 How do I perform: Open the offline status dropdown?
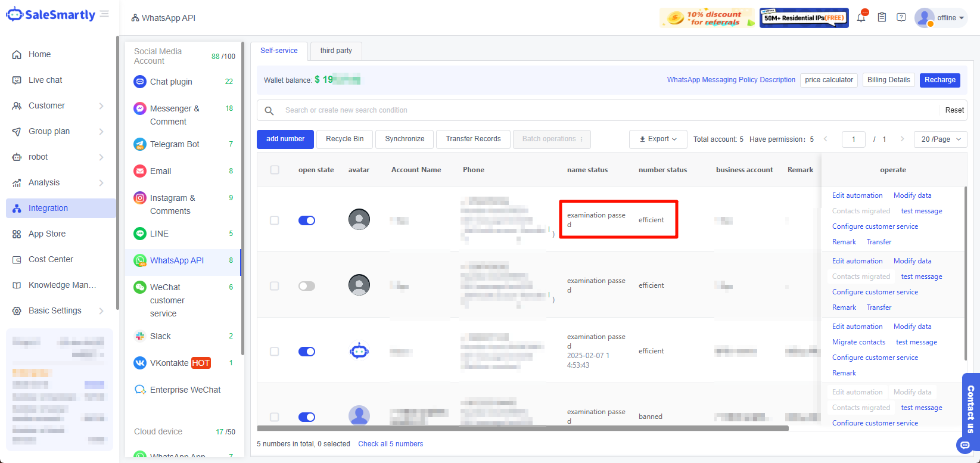point(950,18)
